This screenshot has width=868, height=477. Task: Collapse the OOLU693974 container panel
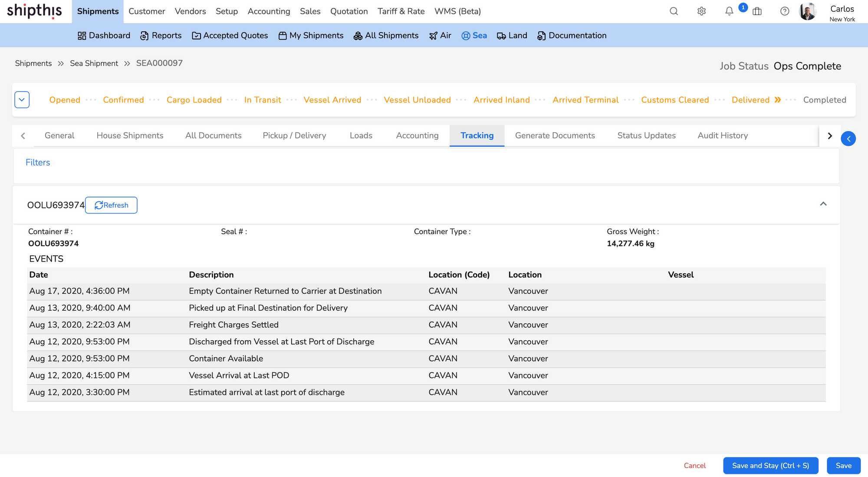[x=823, y=204]
